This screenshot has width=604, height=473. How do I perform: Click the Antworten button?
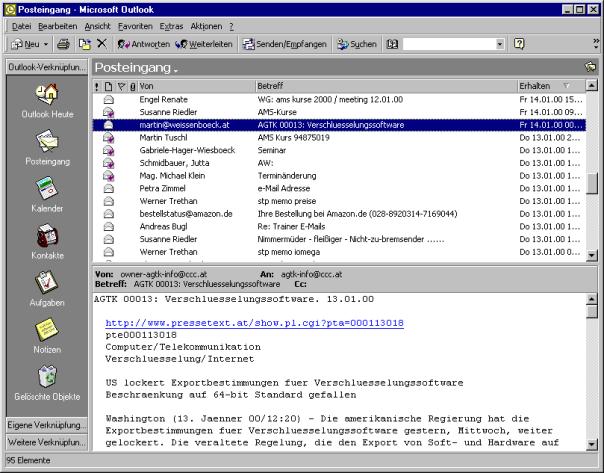[x=143, y=44]
